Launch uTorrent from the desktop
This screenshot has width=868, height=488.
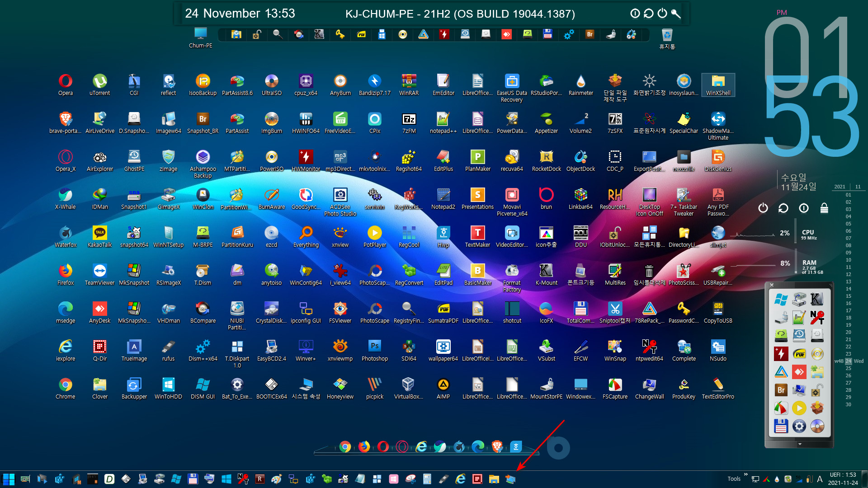[x=99, y=85]
